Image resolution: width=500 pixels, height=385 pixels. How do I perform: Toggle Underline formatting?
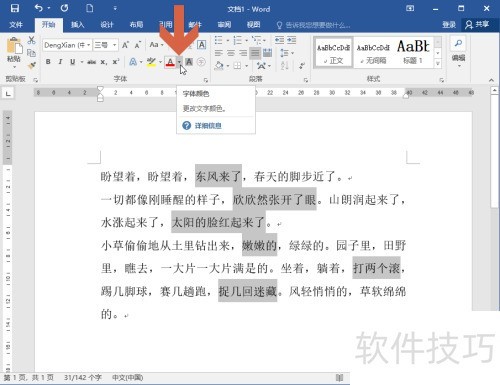tap(72, 62)
